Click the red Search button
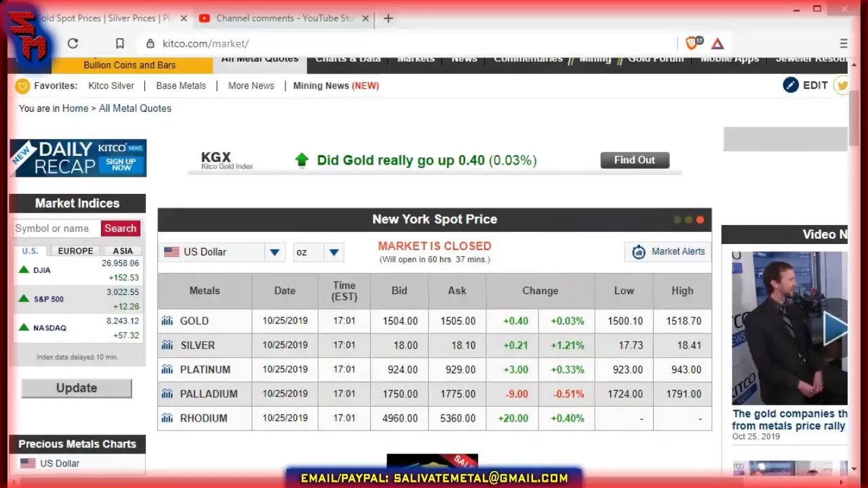This screenshot has height=488, width=868. 121,228
